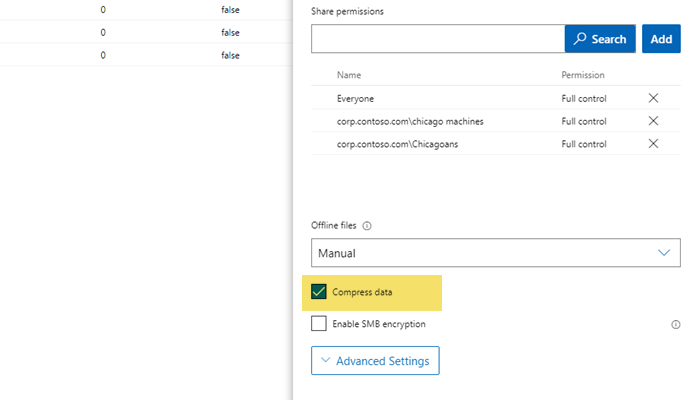Click the first false table cell
This screenshot has width=699, height=400.
pos(230,9)
